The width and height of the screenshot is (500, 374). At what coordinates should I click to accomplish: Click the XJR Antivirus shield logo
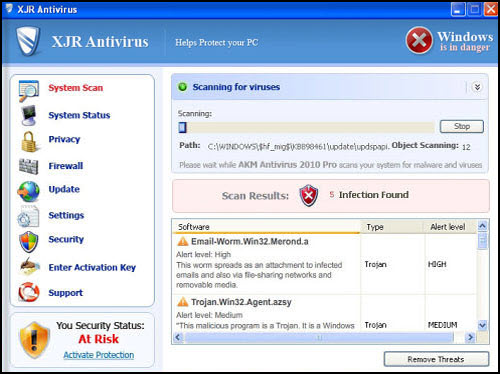coord(28,41)
